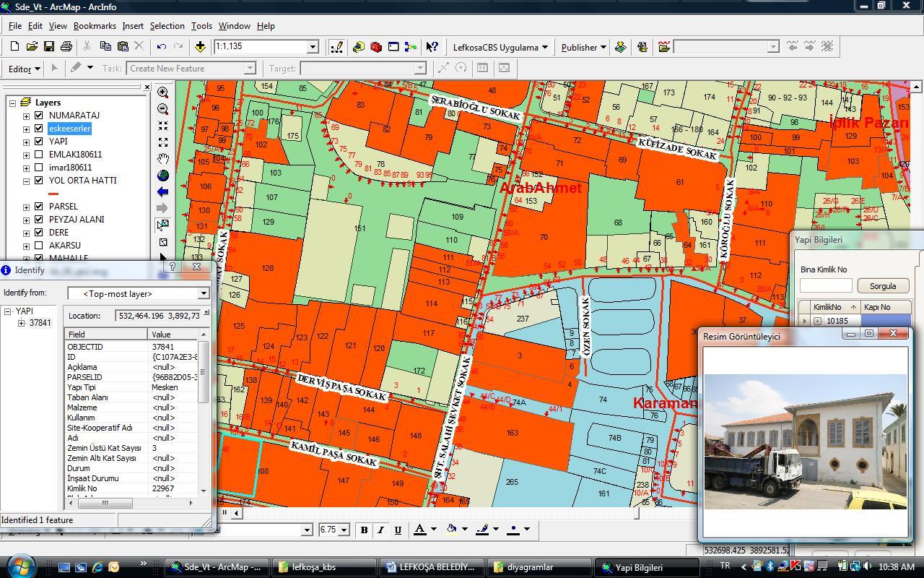Image resolution: width=924 pixels, height=578 pixels.
Task: Open the Selection menu
Action: tap(167, 26)
